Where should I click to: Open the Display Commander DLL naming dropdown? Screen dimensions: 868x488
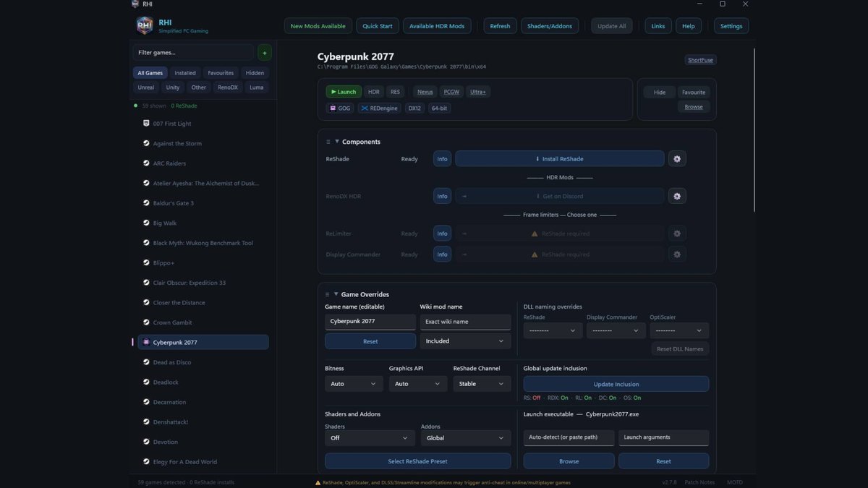(616, 330)
